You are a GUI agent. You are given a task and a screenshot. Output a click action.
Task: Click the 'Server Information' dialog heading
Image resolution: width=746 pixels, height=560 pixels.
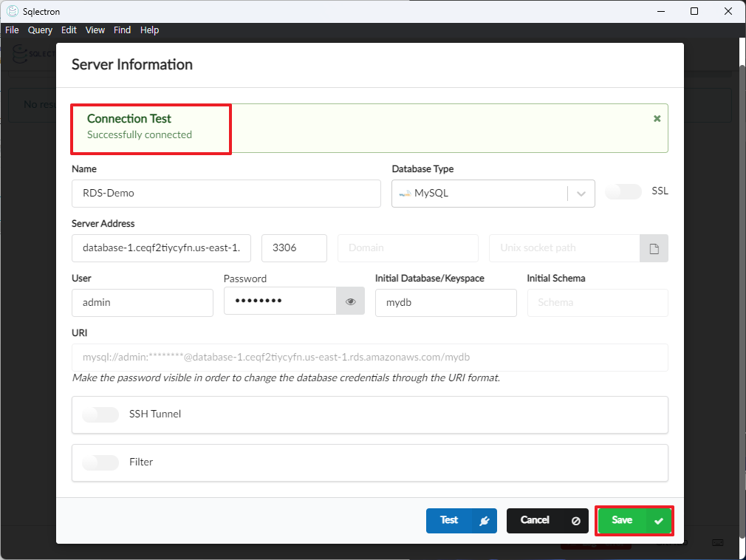pos(132,64)
